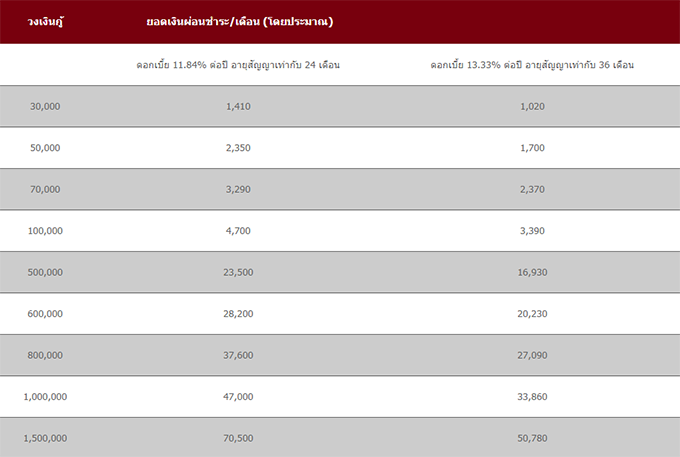Select the 500,000 loan amount cell
680x457 pixels.
pos(45,272)
